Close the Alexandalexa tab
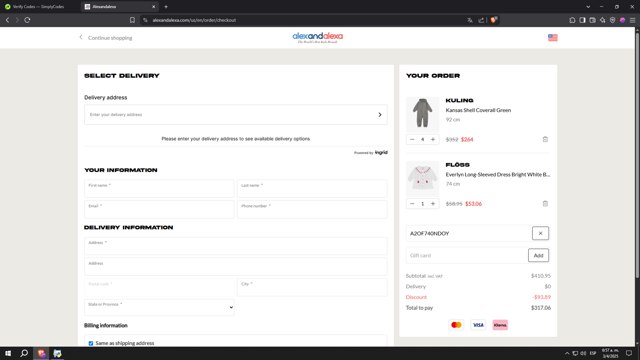The image size is (640, 360). (153, 7)
